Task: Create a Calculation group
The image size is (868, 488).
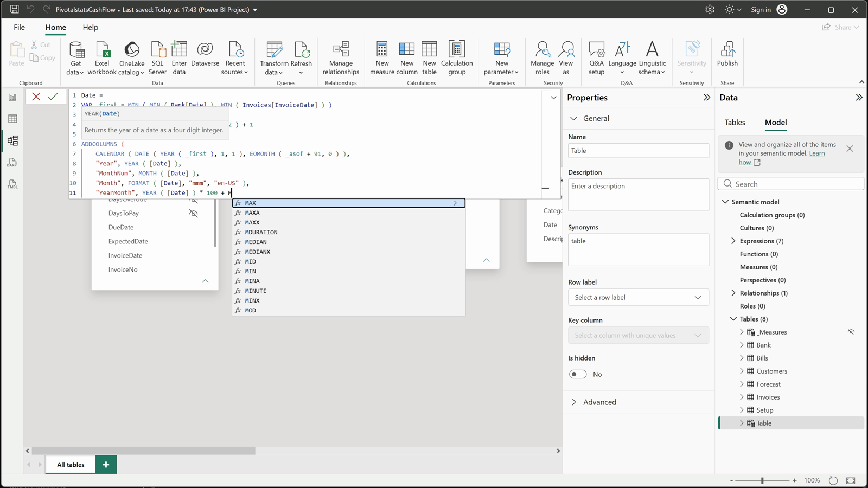Action: pos(457,58)
